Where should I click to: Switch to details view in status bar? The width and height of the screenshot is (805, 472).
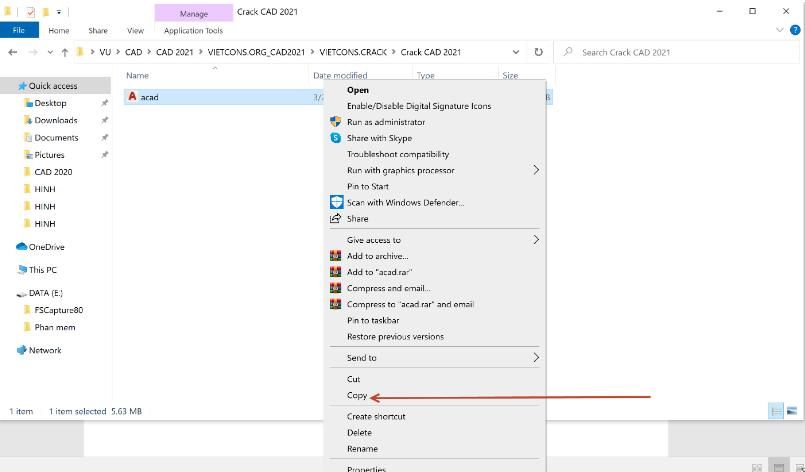(775, 411)
